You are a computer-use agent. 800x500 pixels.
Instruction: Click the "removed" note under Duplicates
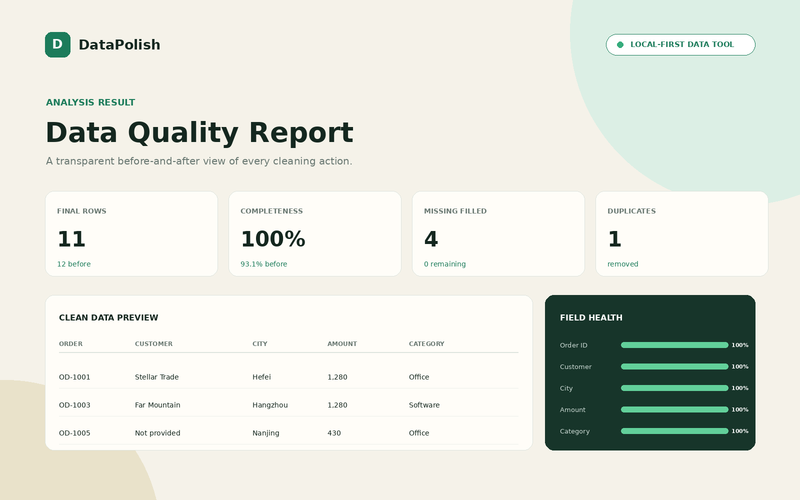click(x=623, y=264)
